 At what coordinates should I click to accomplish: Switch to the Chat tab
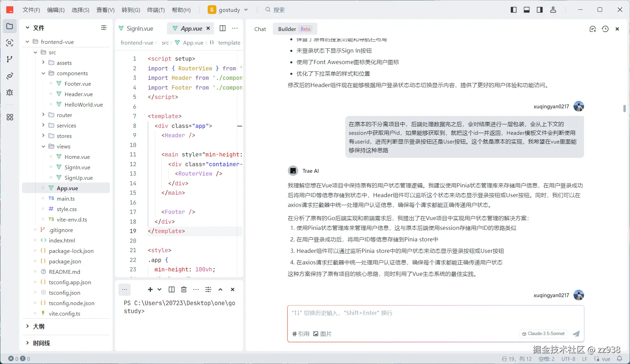[260, 29]
